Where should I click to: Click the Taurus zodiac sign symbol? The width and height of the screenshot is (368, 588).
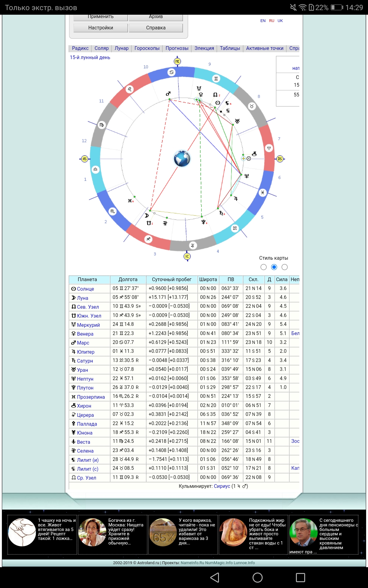click(x=251, y=106)
